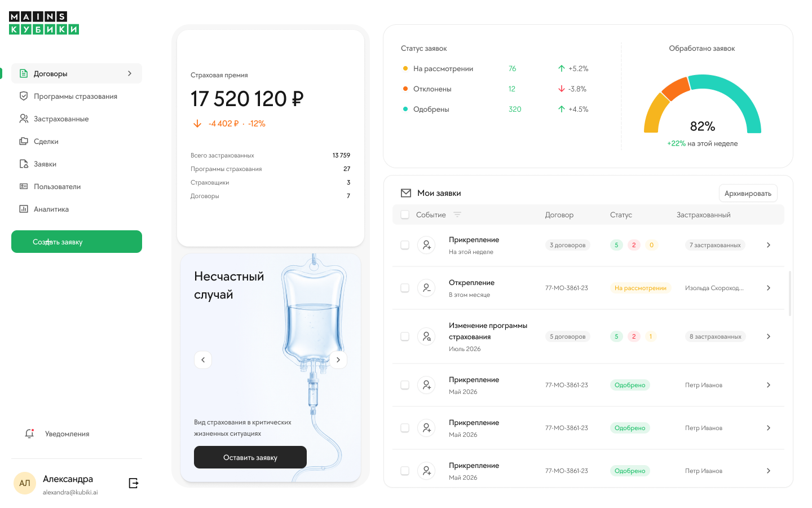Click the Заявки document icon
The width and height of the screenshot is (812, 508).
tap(24, 164)
